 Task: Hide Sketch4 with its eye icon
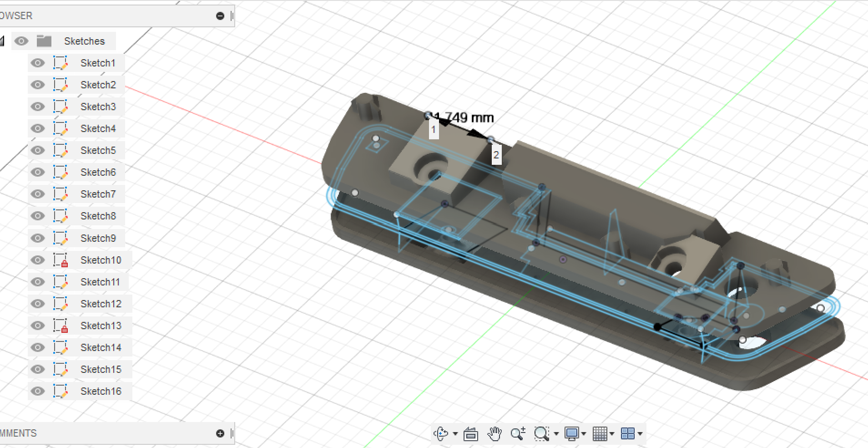pos(38,128)
